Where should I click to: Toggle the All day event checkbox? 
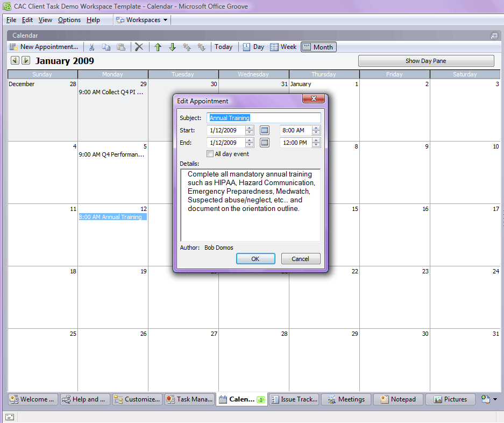210,154
